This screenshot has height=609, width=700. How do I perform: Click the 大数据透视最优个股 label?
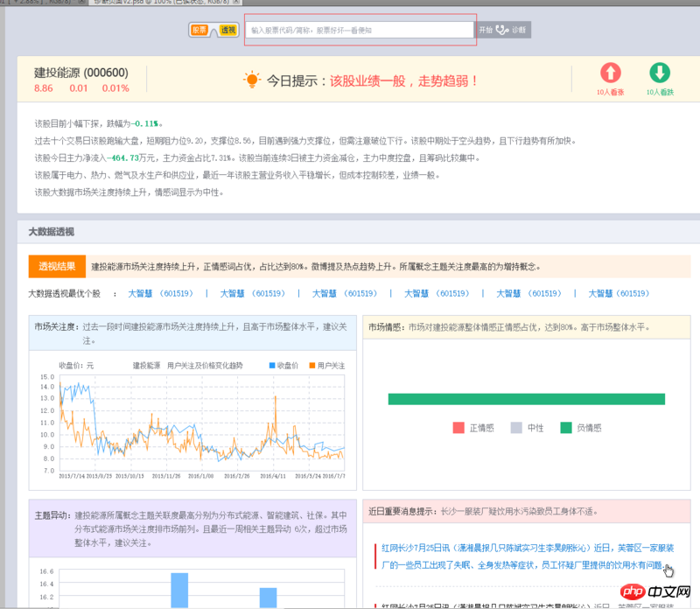coord(64,294)
